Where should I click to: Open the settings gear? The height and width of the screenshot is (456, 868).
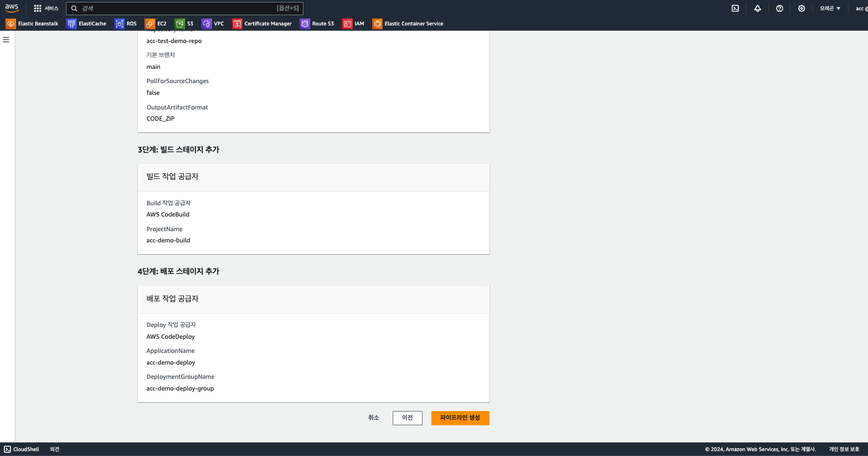pyautogui.click(x=802, y=8)
